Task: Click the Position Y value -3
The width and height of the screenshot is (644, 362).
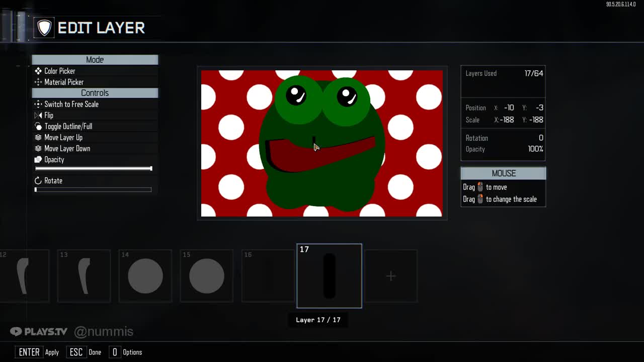Action: pyautogui.click(x=539, y=108)
